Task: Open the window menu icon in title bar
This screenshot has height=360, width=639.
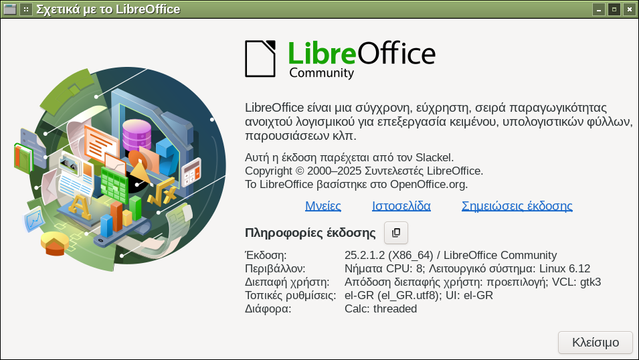Action: click(x=9, y=9)
